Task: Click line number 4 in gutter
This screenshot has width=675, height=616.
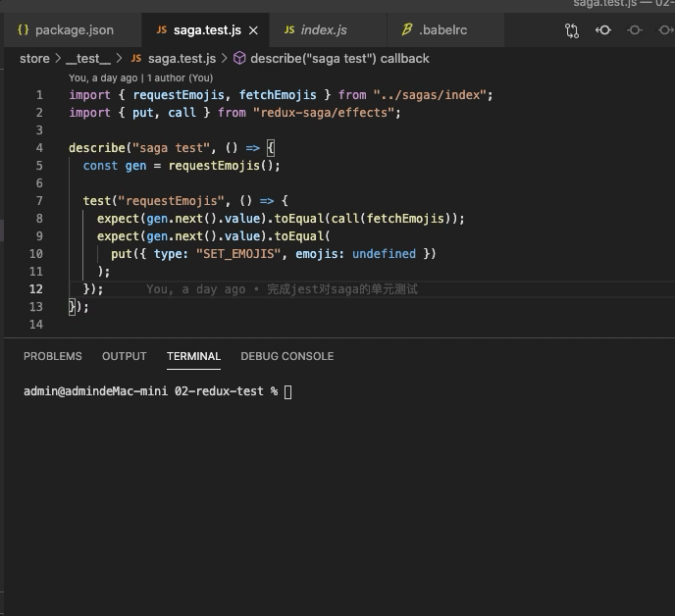Action: pos(39,148)
